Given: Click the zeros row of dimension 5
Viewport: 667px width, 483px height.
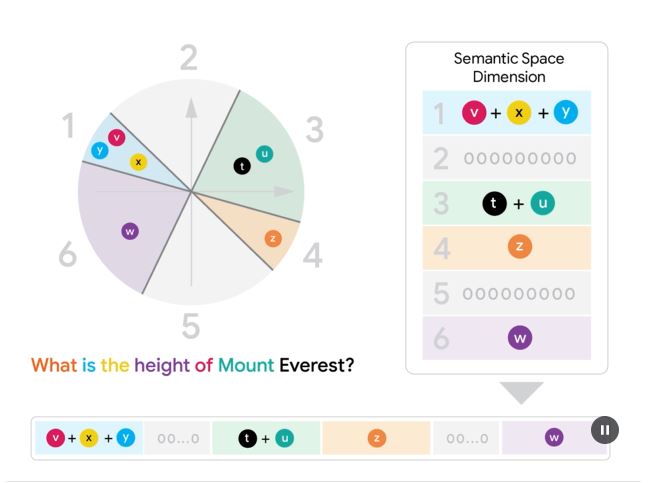Looking at the screenshot, I should 507,293.
